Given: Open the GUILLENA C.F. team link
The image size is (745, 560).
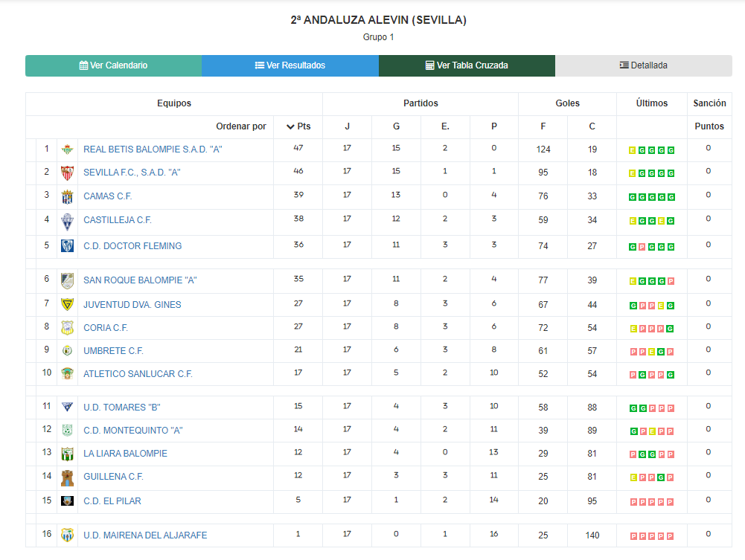Looking at the screenshot, I should [x=114, y=477].
